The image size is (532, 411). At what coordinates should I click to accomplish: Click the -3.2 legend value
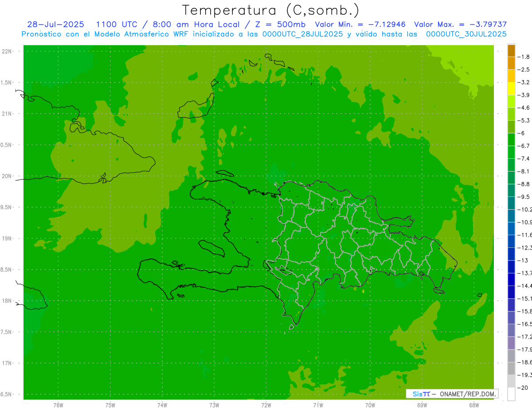pos(524,82)
